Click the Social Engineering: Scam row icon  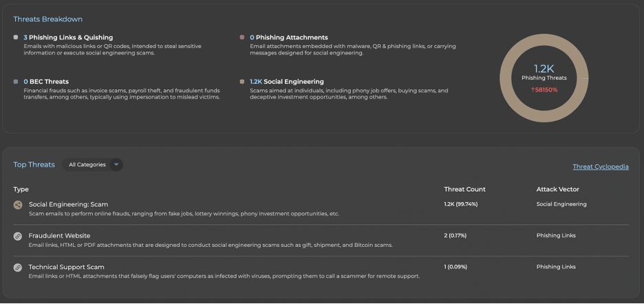pos(18,205)
